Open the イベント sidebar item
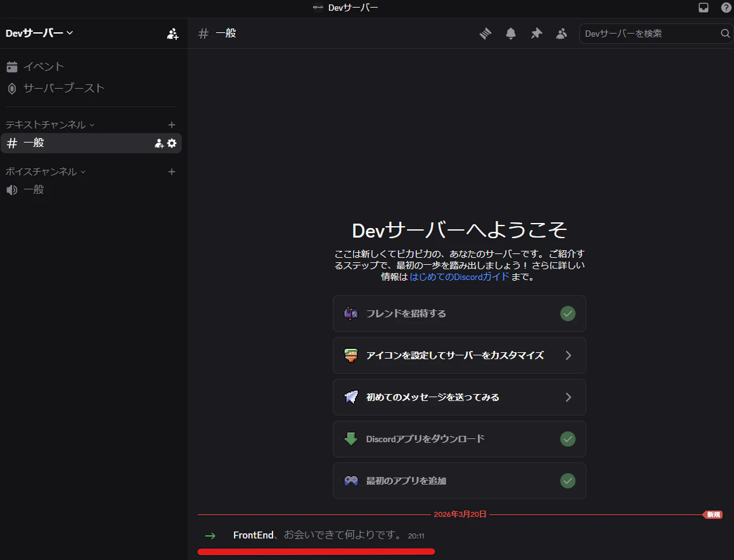 91,67
